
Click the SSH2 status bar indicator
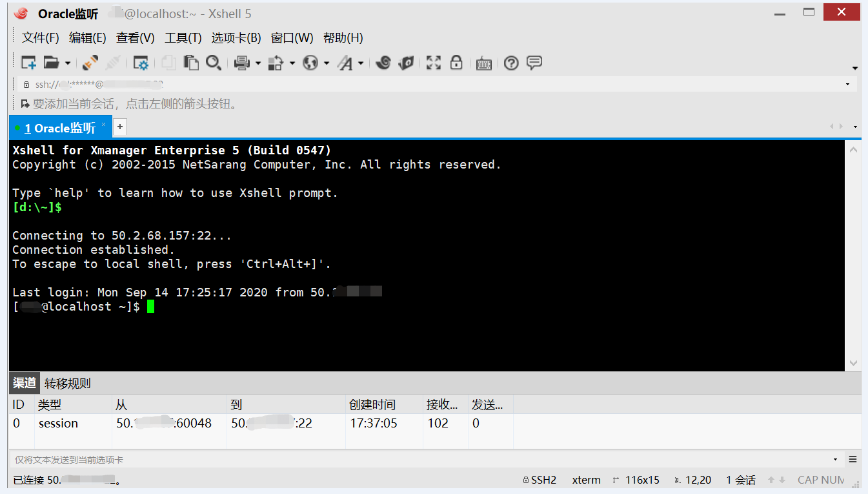click(540, 480)
